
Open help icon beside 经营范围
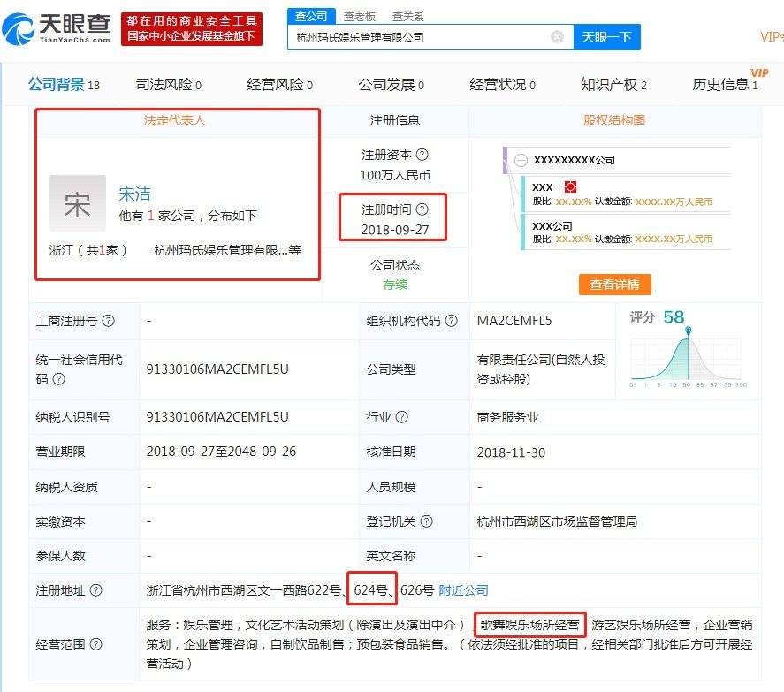click(96, 644)
